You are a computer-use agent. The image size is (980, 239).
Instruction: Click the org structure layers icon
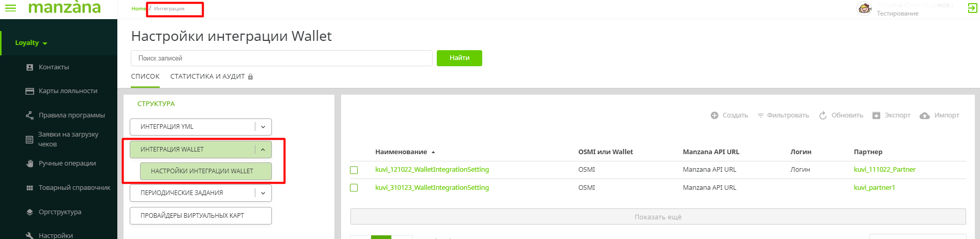[29, 212]
